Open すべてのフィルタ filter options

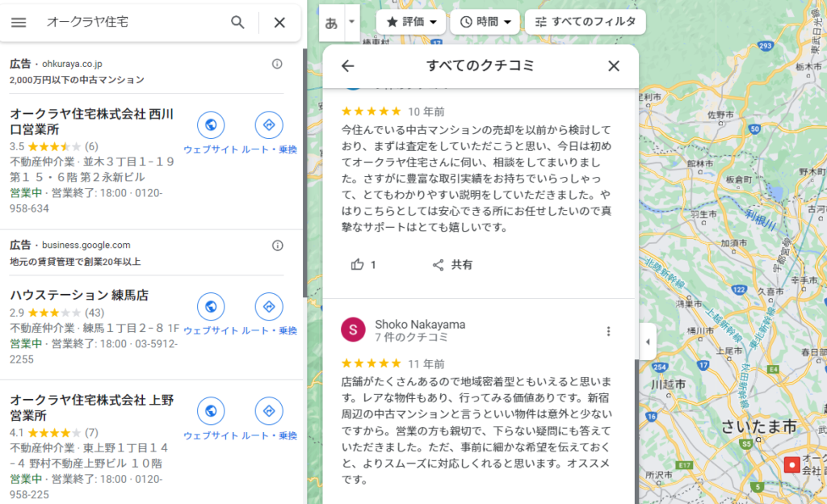coord(585,22)
